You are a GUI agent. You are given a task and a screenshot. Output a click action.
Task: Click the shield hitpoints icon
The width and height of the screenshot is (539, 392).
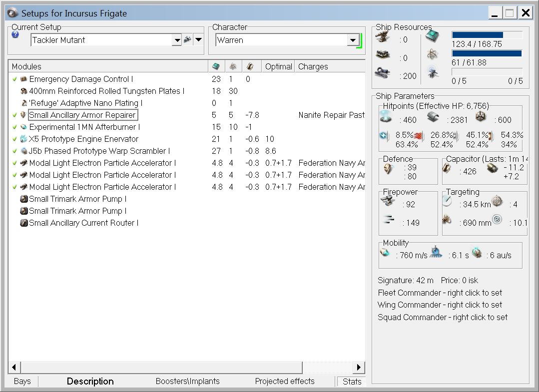pos(387,117)
